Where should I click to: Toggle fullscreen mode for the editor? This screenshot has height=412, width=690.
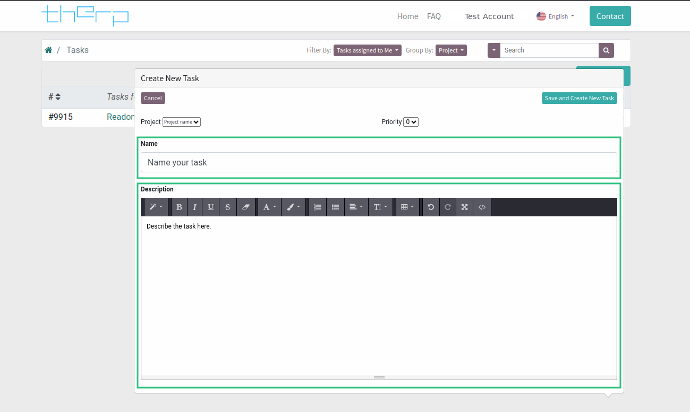tap(465, 207)
